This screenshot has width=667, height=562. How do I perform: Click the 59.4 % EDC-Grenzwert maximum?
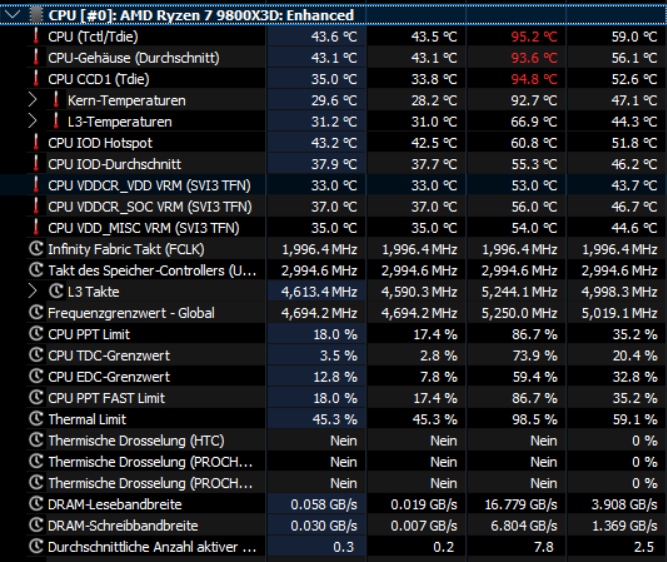point(535,377)
